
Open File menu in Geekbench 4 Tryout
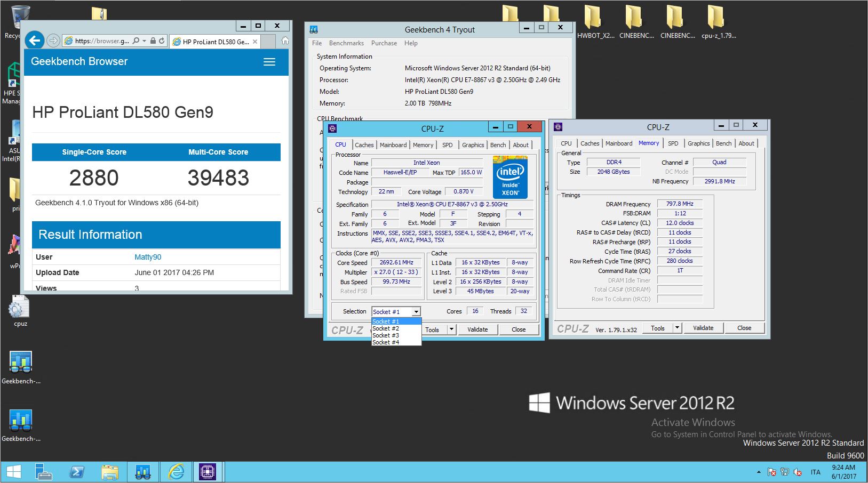point(317,43)
